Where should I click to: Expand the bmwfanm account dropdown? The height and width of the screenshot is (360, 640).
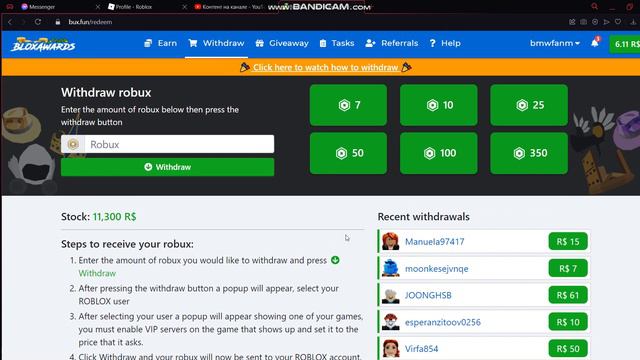tap(555, 43)
